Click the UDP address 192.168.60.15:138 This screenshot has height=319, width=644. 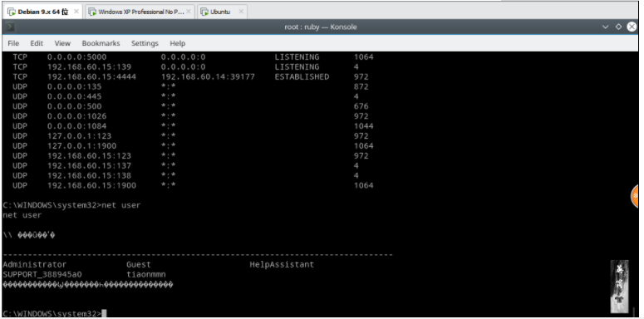point(89,175)
